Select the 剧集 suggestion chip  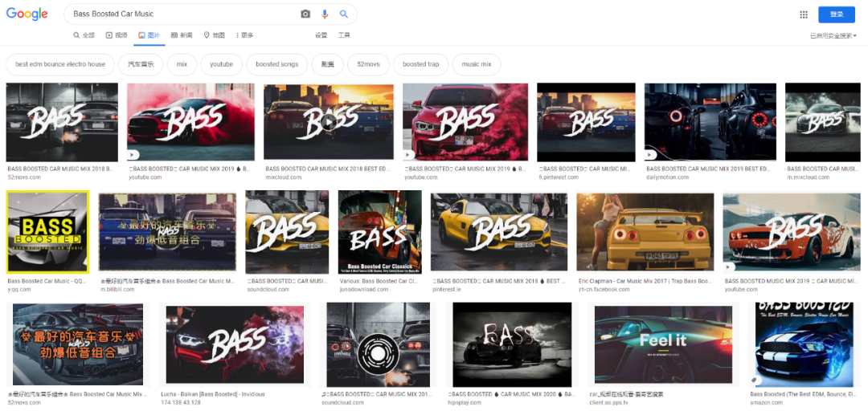(327, 64)
